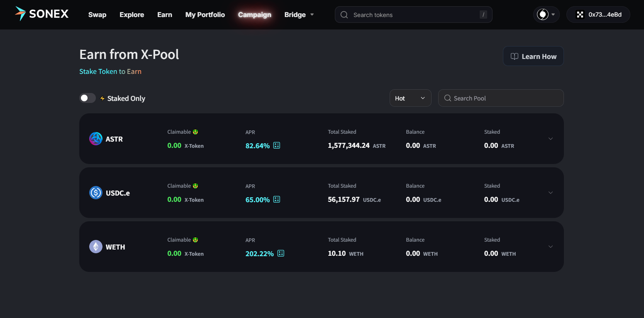This screenshot has height=318, width=644.
Task: Click the ASTR pool name label
Action: coord(114,139)
